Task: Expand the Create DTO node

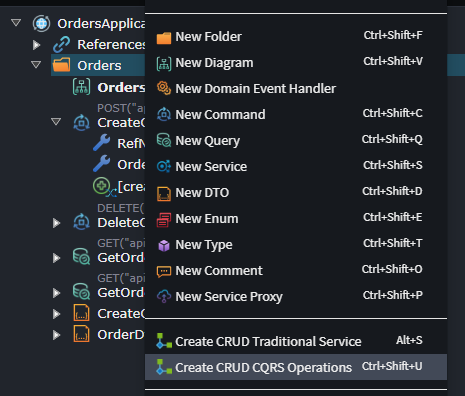Action: (x=56, y=314)
